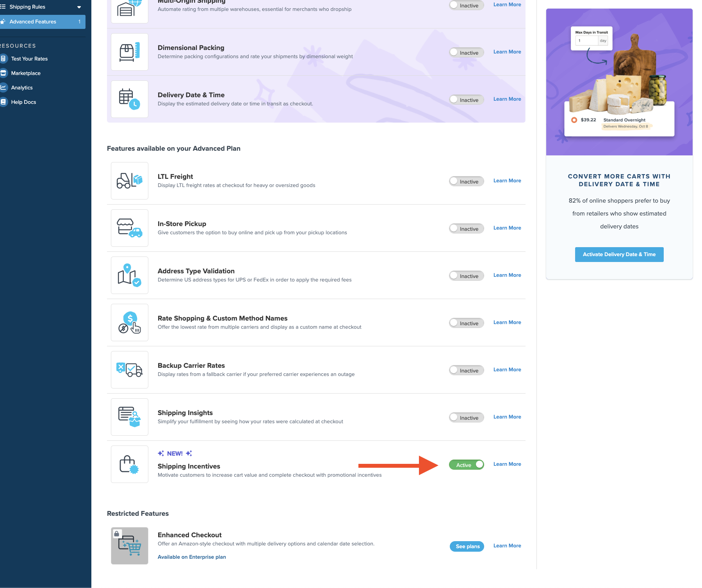This screenshot has height=588, width=702.
Task: Disable the Shipping Incentives active toggle
Action: click(x=466, y=465)
